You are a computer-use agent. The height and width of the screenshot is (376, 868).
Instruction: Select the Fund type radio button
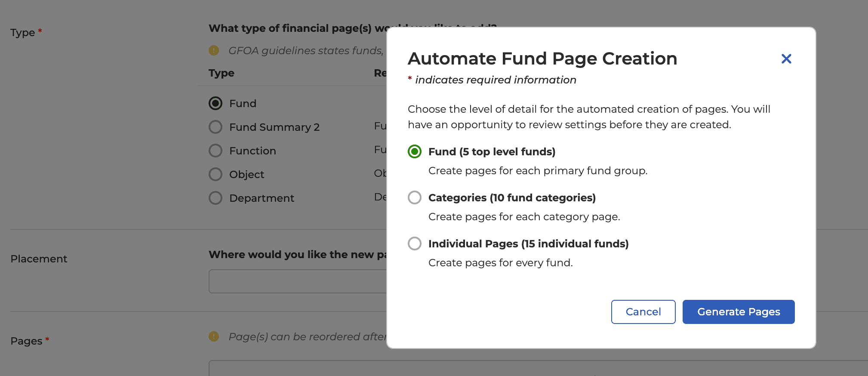click(x=215, y=103)
